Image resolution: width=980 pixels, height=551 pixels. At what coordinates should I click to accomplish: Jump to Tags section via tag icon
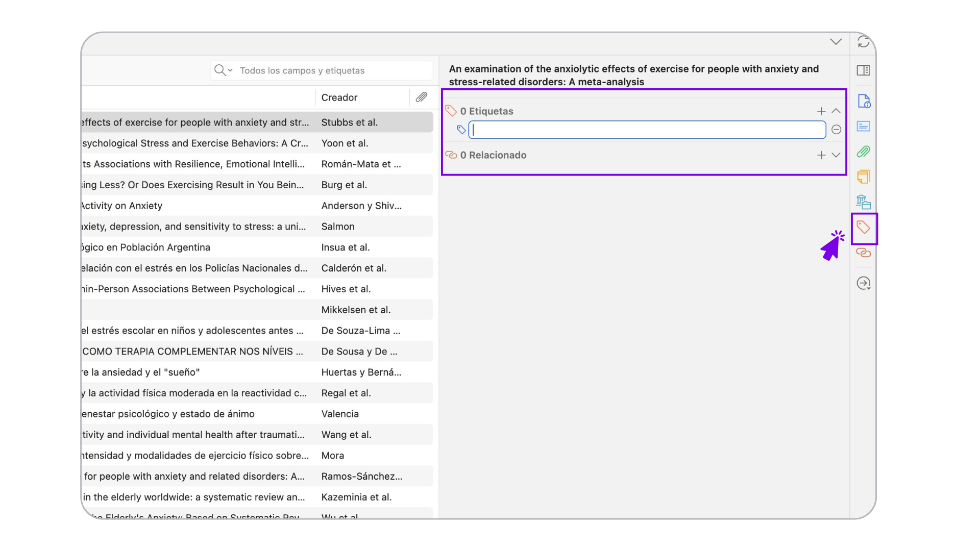863,228
